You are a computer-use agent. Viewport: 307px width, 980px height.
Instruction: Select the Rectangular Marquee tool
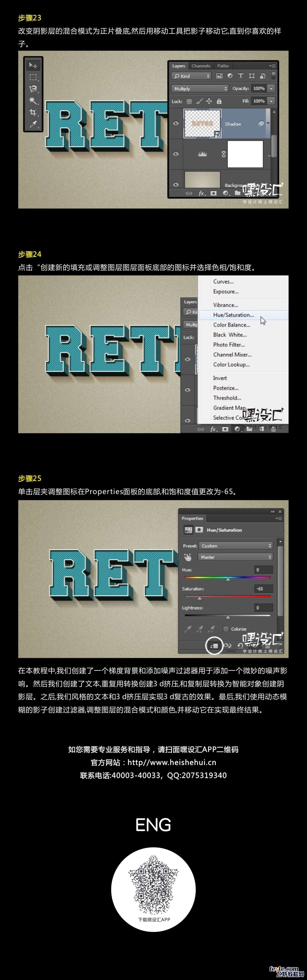click(x=33, y=77)
